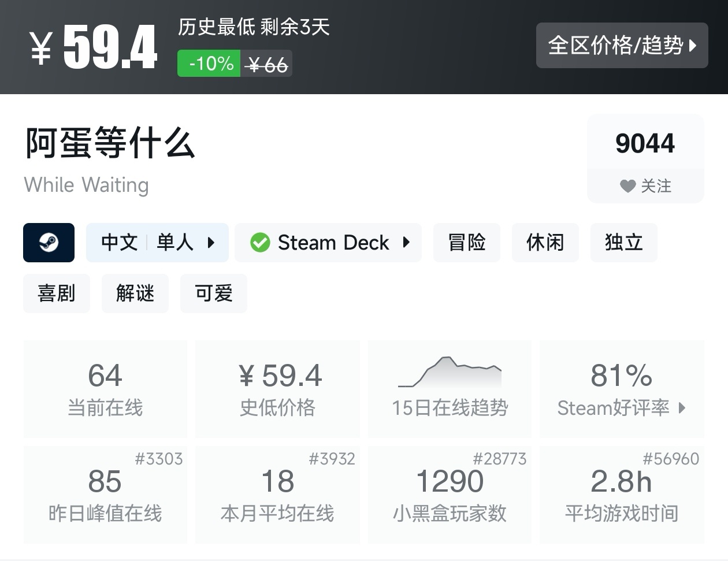Click the Steam platform icon

click(49, 243)
